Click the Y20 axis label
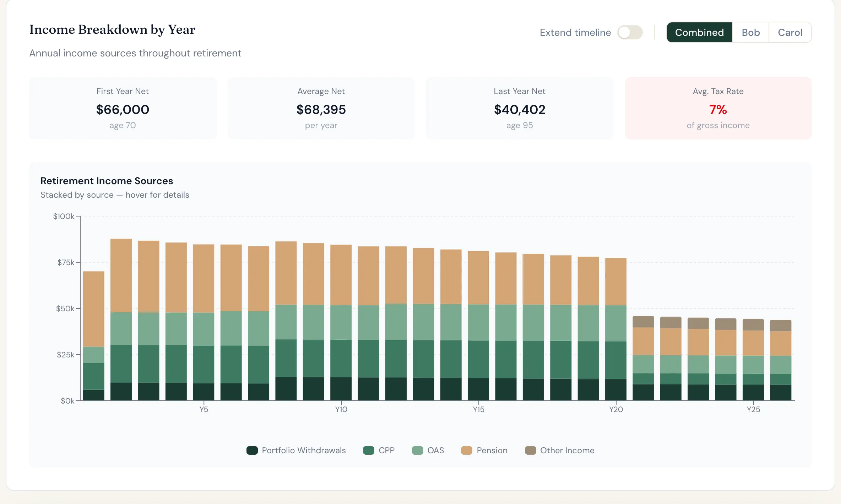Viewport: 841px width, 504px height. point(616,409)
